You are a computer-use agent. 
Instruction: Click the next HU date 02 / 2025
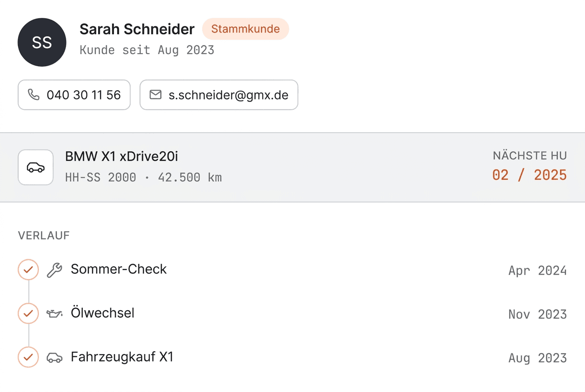coord(529,175)
